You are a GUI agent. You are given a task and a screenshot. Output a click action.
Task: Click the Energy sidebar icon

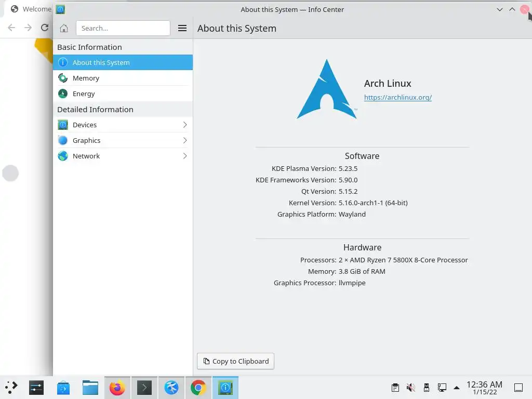click(63, 94)
